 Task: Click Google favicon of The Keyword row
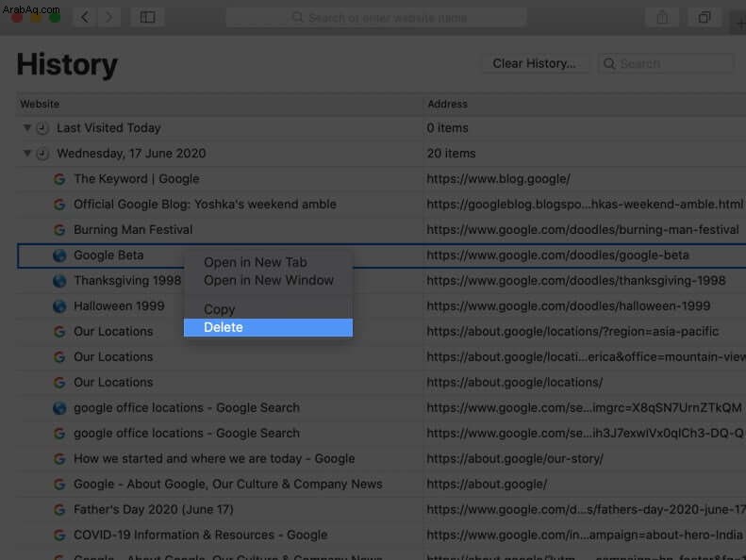[59, 179]
